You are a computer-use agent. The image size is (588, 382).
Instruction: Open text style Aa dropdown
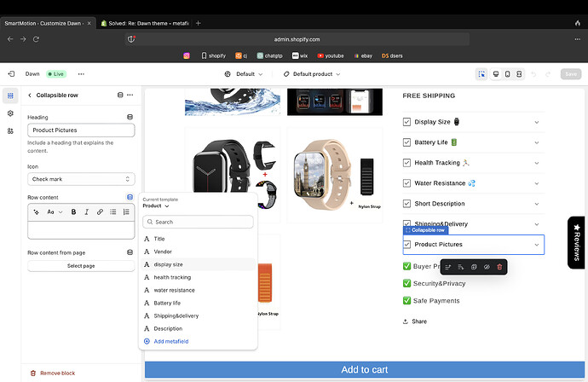click(55, 212)
